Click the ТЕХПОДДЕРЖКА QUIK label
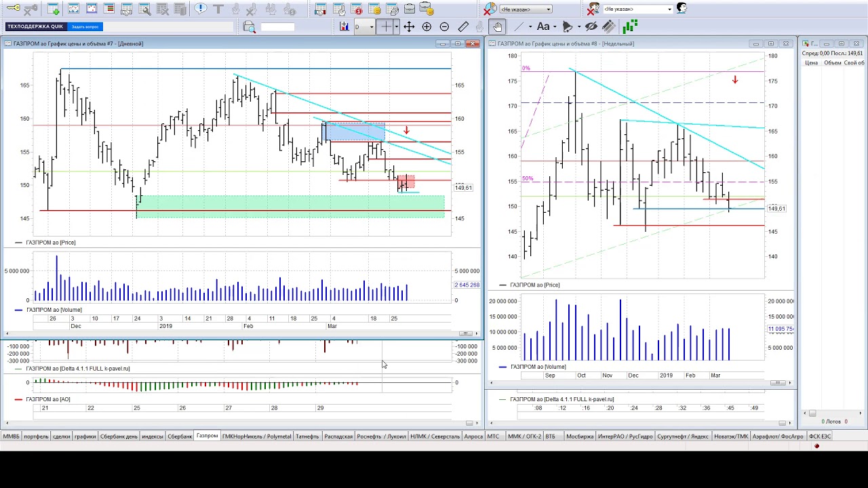 coord(35,26)
